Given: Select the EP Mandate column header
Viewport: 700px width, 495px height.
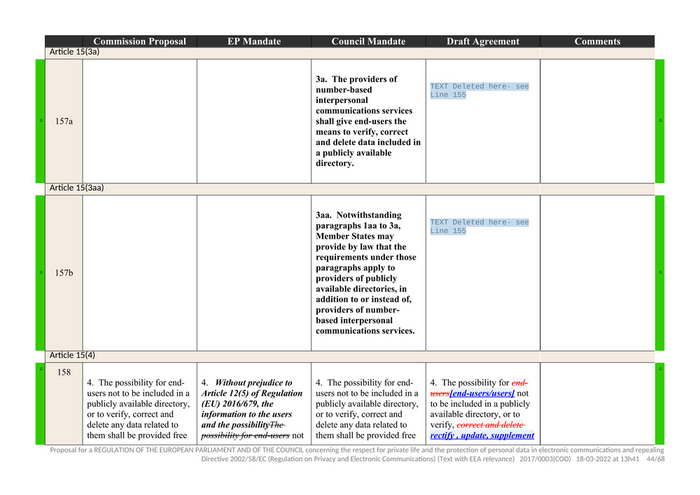Looking at the screenshot, I should (253, 42).
